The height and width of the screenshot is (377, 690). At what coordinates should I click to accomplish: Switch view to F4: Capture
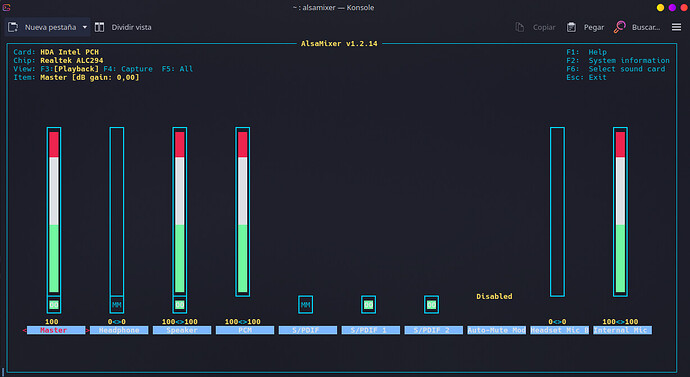(128, 69)
